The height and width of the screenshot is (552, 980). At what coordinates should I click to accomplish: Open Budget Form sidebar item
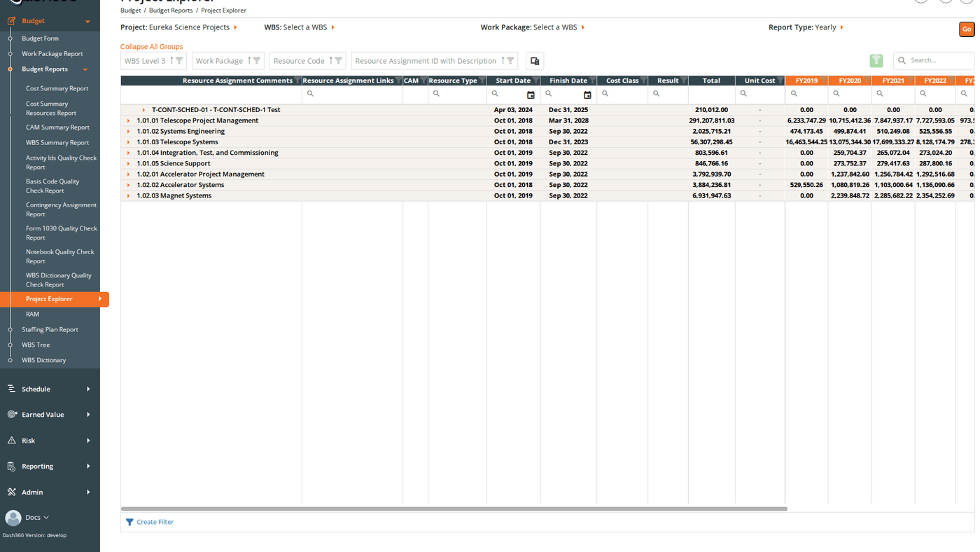tap(40, 39)
